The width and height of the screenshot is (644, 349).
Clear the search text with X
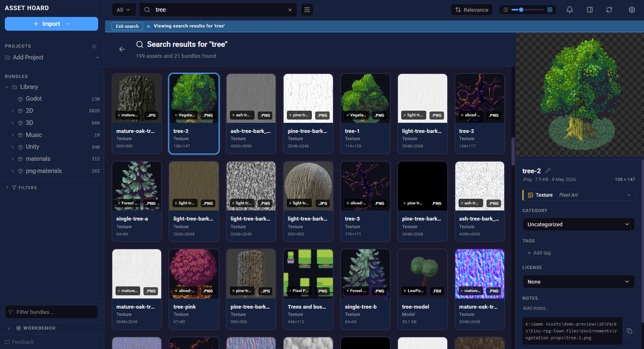coord(290,10)
